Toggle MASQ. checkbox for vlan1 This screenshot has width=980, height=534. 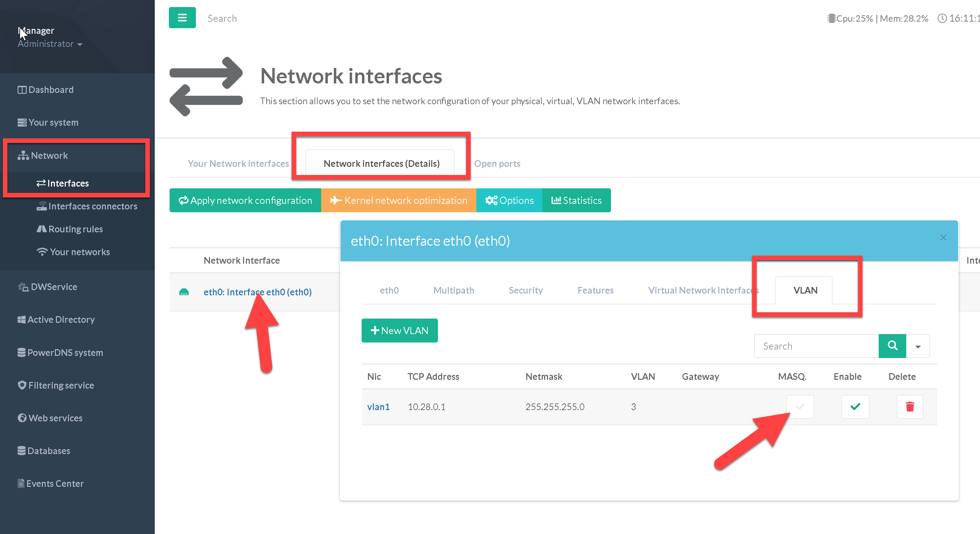pyautogui.click(x=800, y=407)
